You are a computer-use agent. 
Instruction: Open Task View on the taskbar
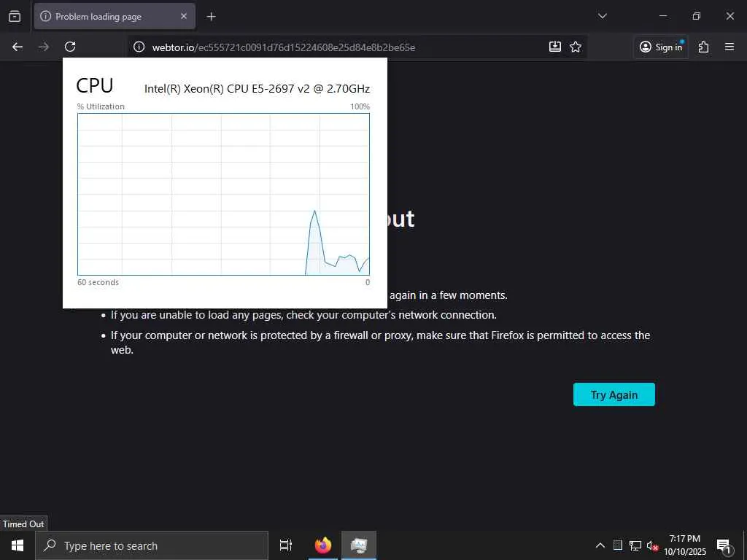286,545
